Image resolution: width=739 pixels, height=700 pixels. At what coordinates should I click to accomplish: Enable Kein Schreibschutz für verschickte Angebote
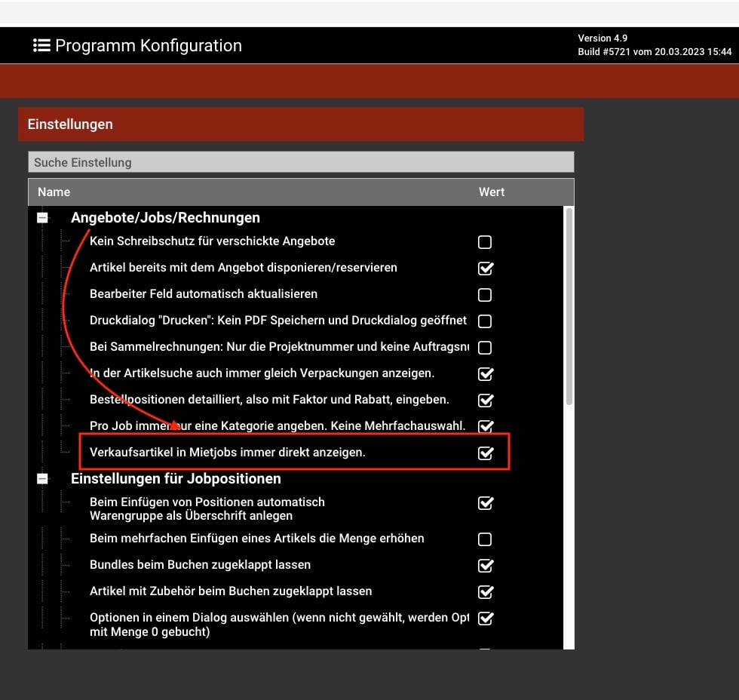485,242
